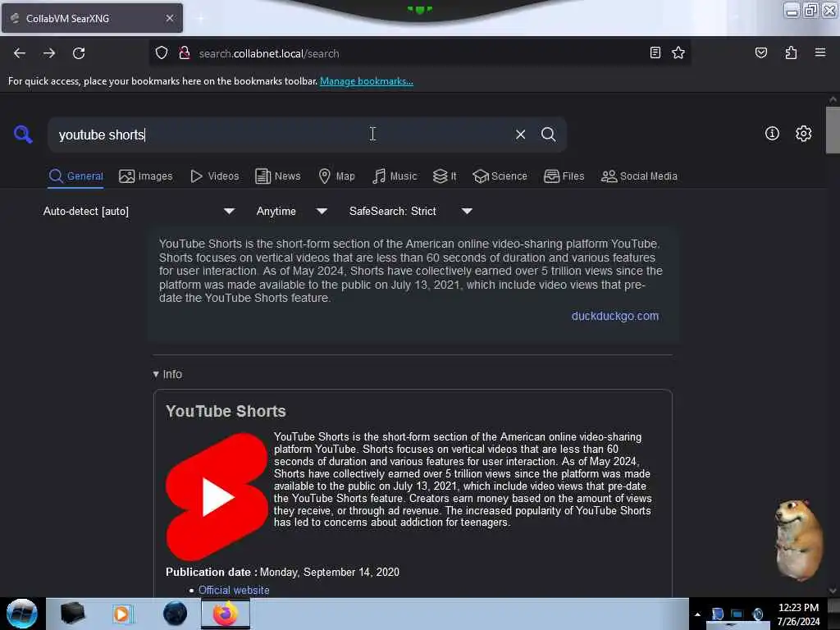Click the YouTube Shorts logo image
This screenshot has height=630, width=840.
[217, 496]
